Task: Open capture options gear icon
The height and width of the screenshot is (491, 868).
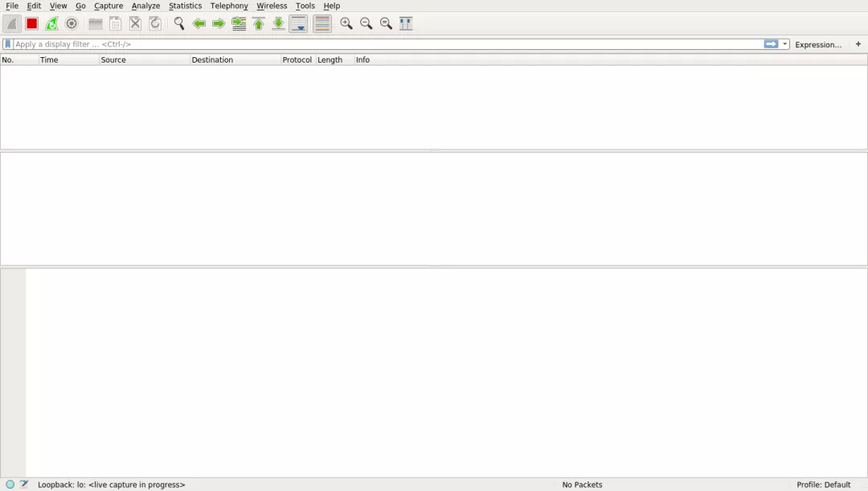Action: [72, 24]
